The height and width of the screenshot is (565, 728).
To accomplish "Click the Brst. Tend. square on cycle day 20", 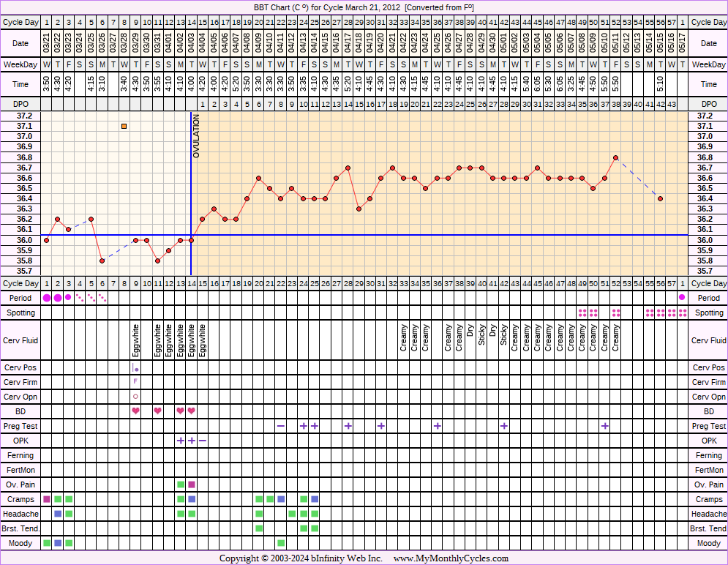I will (259, 528).
